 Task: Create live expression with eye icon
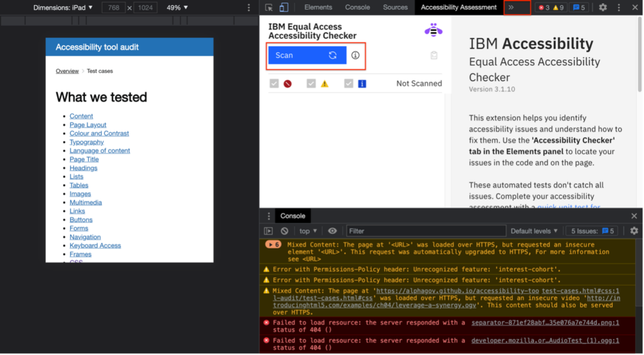point(332,232)
